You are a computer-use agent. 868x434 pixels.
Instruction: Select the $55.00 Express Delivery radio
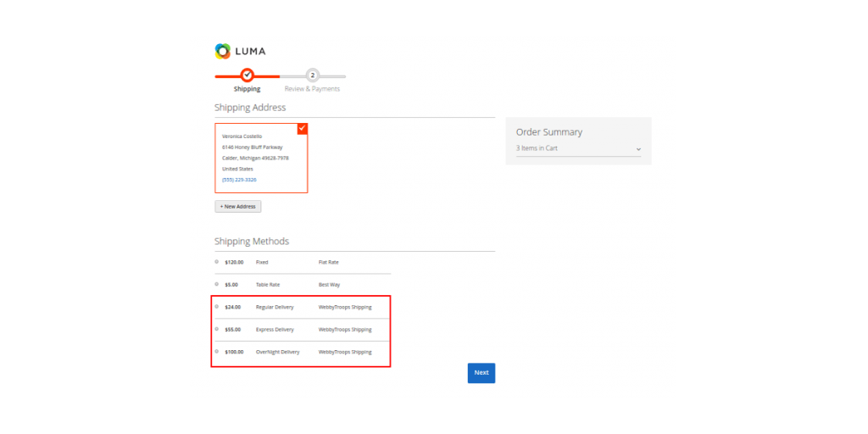point(216,329)
